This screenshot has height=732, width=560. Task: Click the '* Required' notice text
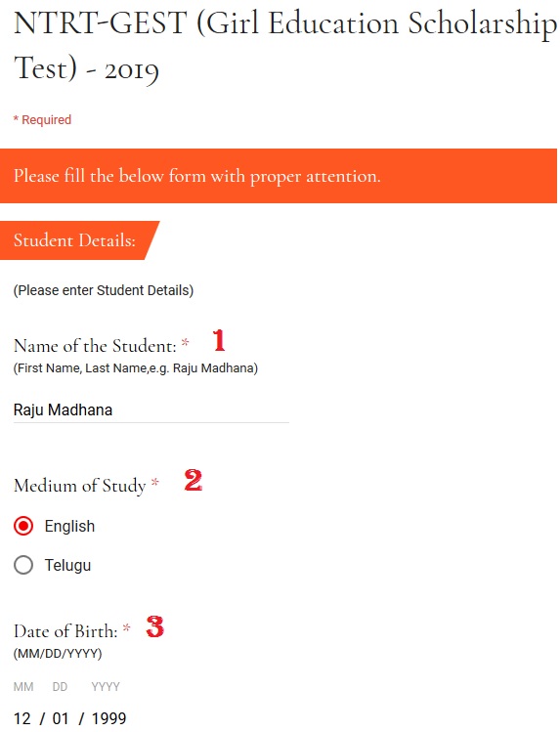point(42,120)
